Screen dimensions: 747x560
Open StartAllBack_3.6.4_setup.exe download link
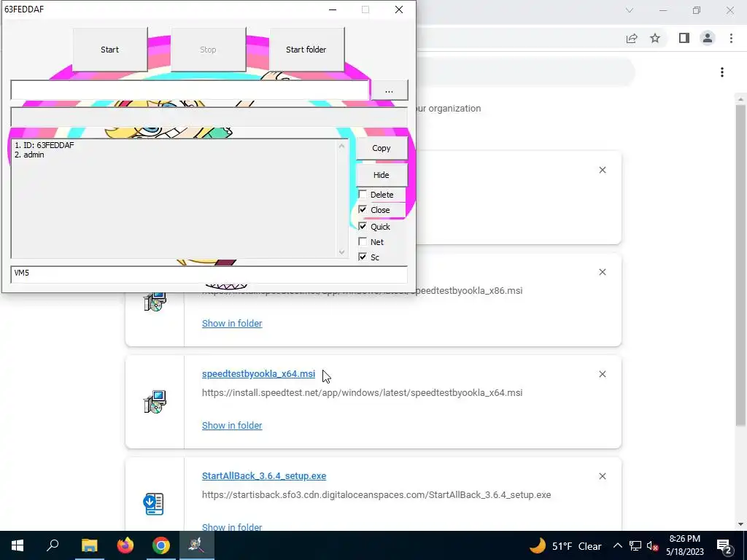tap(264, 475)
